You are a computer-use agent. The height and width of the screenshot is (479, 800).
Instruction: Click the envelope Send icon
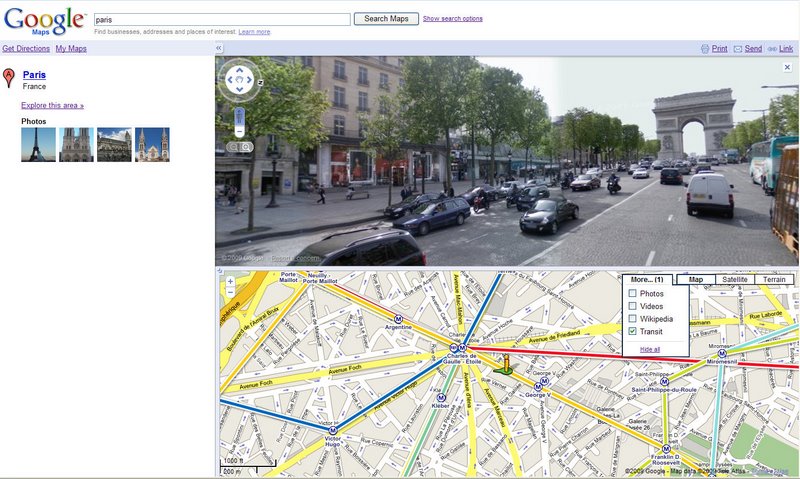[738, 48]
